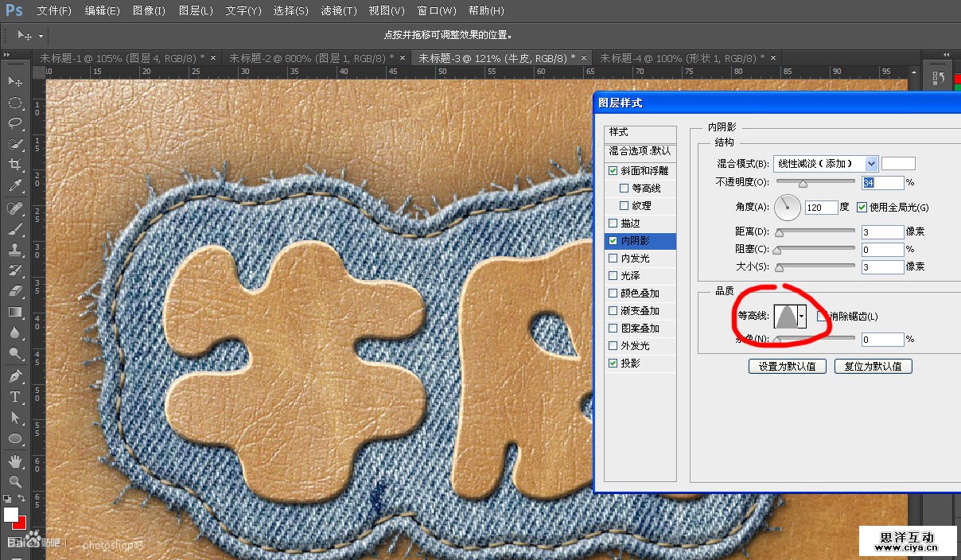Open the 滤镜(T) Filter menu
Image resolution: width=961 pixels, height=560 pixels.
(338, 11)
